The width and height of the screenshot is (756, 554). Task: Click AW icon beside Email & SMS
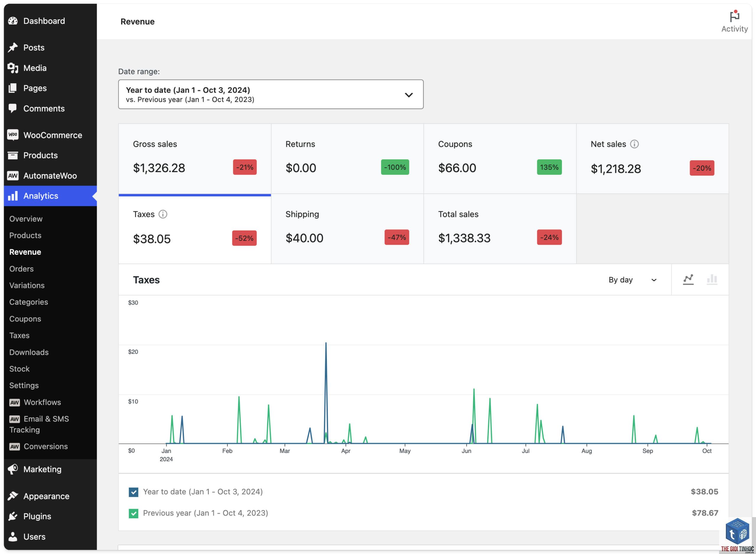coord(14,419)
